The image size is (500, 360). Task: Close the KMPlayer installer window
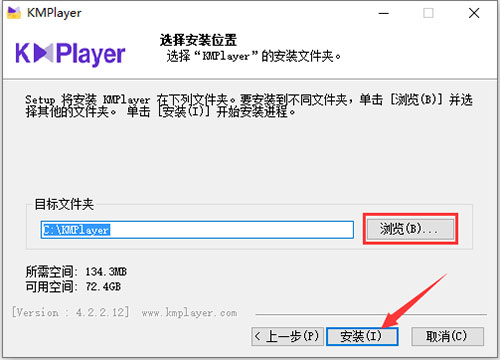(x=474, y=13)
